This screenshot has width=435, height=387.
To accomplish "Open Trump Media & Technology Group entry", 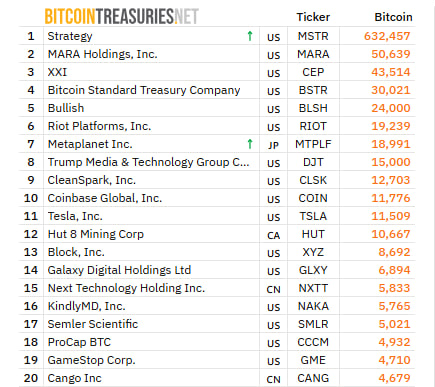I will tap(148, 162).
